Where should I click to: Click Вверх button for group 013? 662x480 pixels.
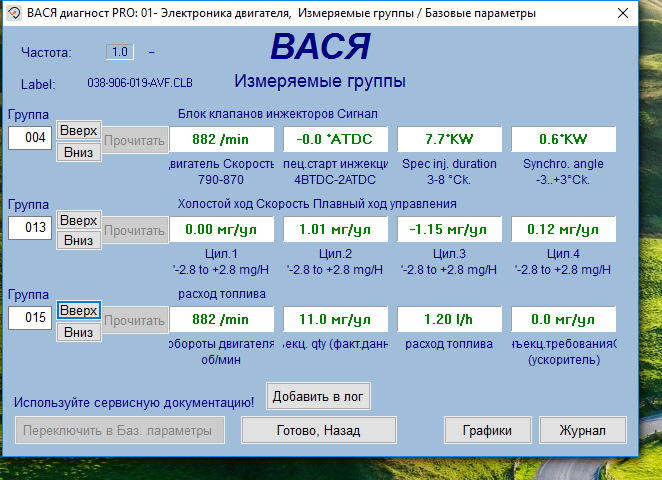78,220
